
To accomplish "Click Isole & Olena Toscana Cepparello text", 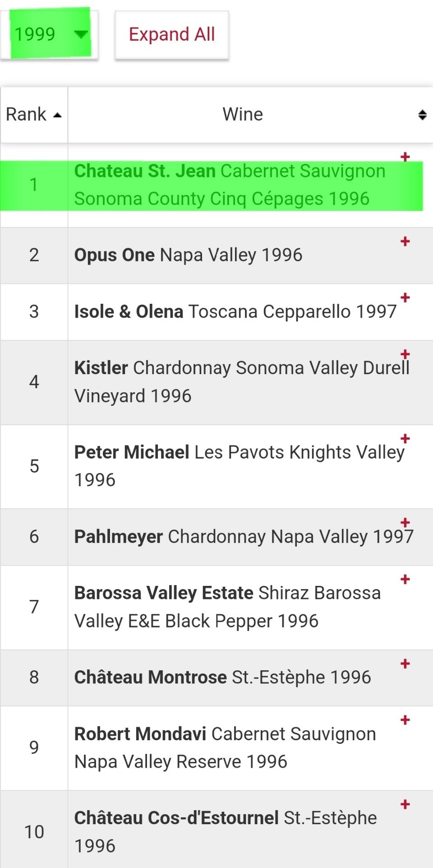I will [x=235, y=312].
